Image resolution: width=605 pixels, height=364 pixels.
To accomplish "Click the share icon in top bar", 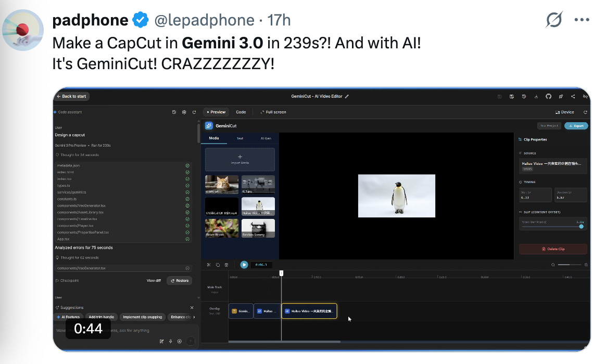I will click(573, 96).
